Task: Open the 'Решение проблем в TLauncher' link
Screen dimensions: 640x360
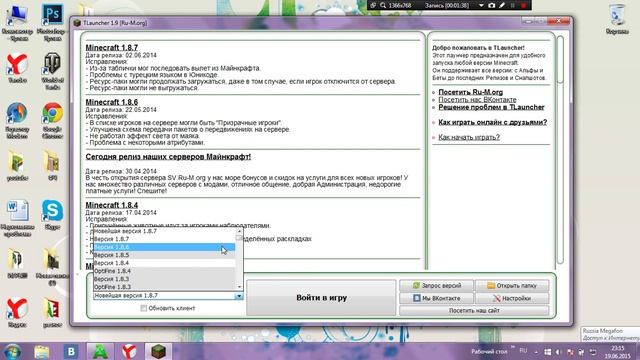Action: point(491,107)
